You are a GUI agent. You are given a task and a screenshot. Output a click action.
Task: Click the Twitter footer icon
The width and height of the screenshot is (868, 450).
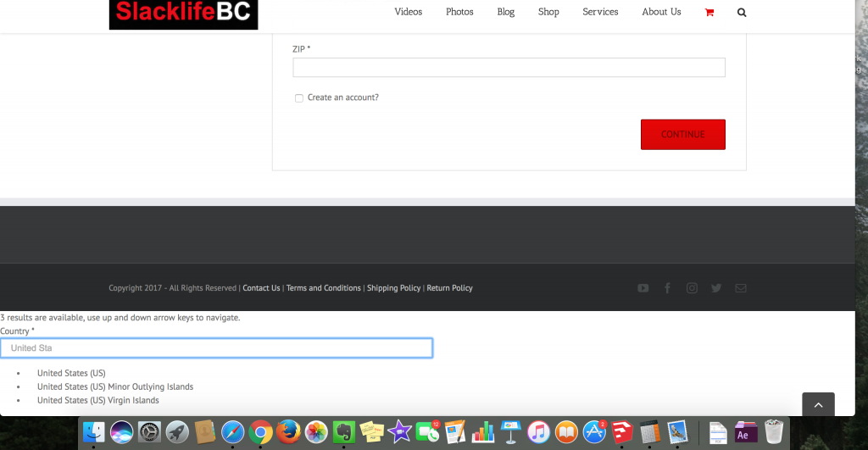(x=716, y=288)
